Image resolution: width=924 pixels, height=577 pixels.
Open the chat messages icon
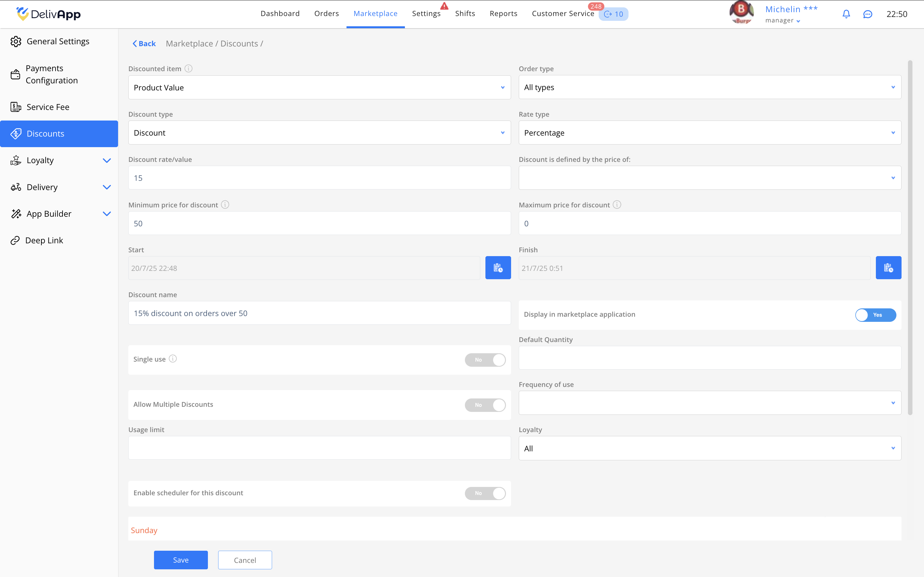[x=868, y=14]
